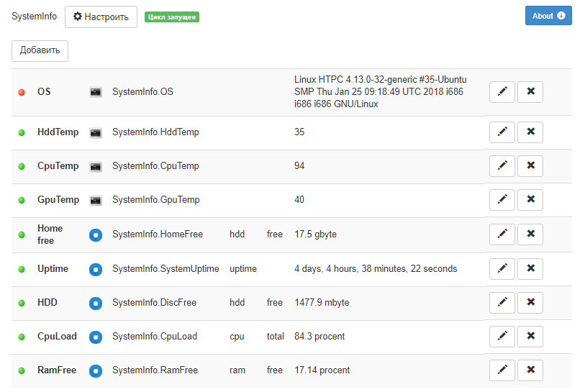
Task: Edit the Uptime row with pencil icon
Action: coord(502,269)
